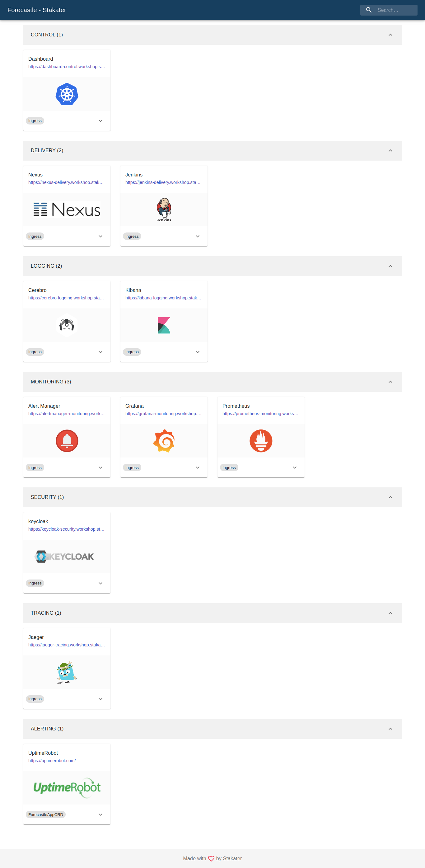Click the Ingress chip on Kibana card
Image resolution: width=425 pixels, height=868 pixels.
coord(132,352)
